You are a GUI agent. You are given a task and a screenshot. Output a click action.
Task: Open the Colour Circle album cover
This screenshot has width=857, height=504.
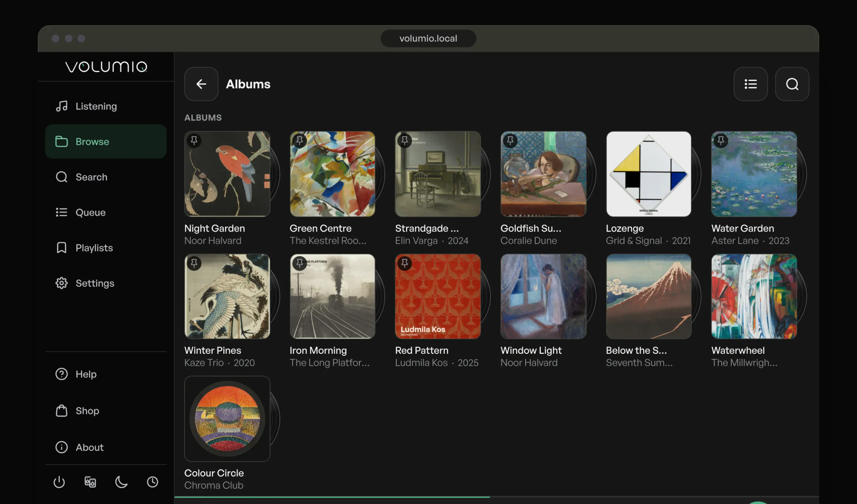tap(227, 419)
